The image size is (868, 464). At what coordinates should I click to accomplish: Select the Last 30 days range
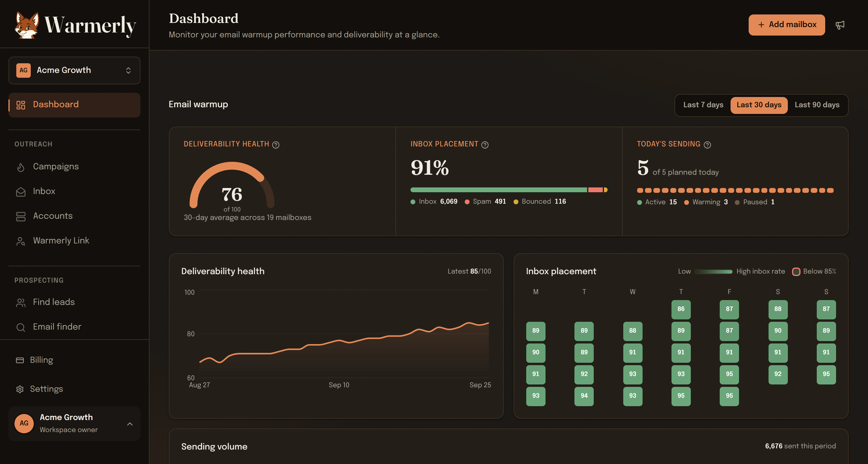[759, 105]
